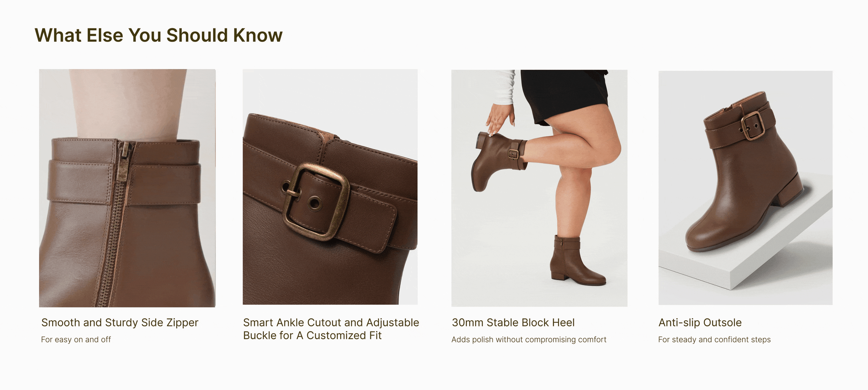The width and height of the screenshot is (868, 390).
Task: Open the adjustable buckle close-up photo
Action: click(330, 187)
